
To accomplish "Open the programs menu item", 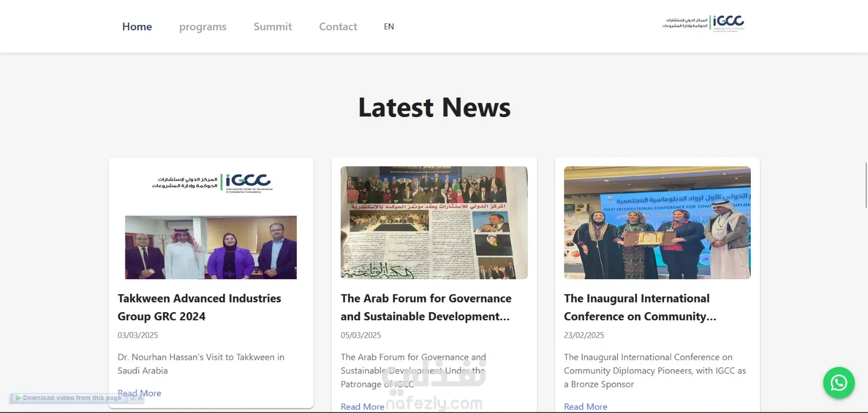I will [x=203, y=27].
